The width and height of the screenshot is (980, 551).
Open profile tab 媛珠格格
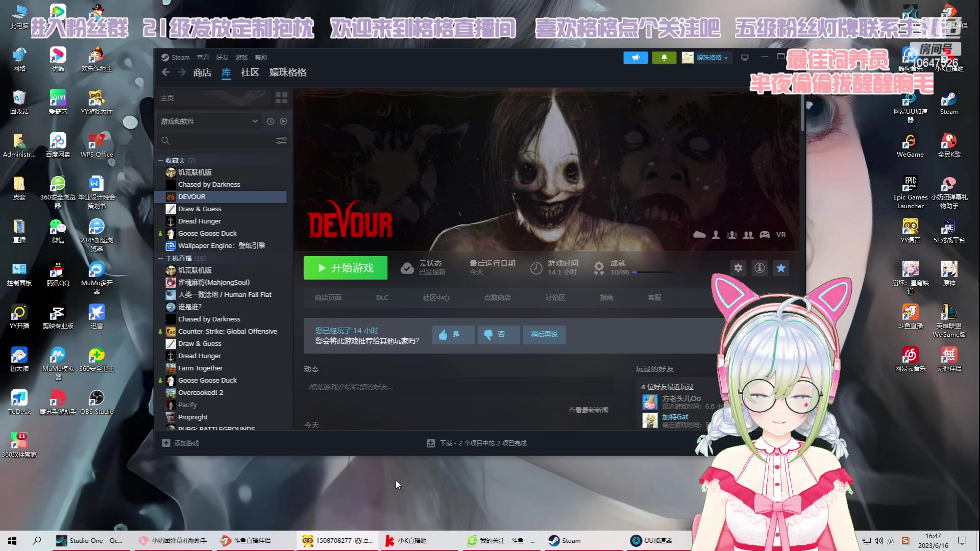pyautogui.click(x=288, y=72)
